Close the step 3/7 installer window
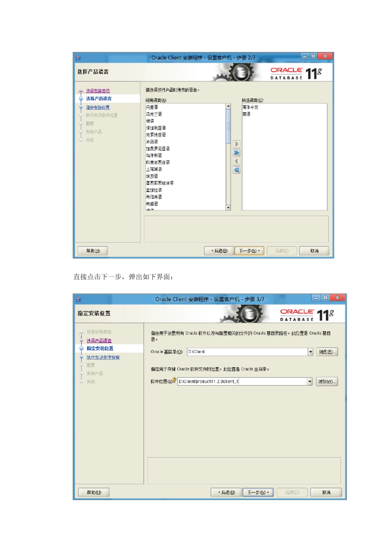 (338, 298)
